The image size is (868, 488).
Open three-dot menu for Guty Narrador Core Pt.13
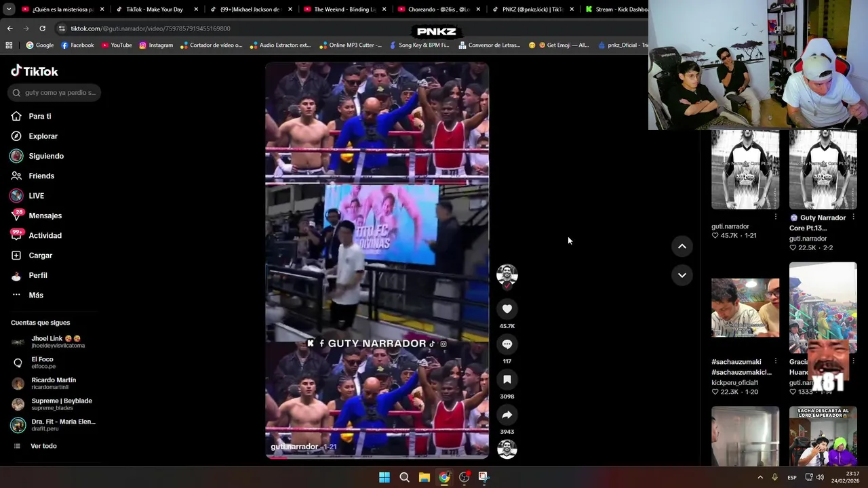pos(853,217)
